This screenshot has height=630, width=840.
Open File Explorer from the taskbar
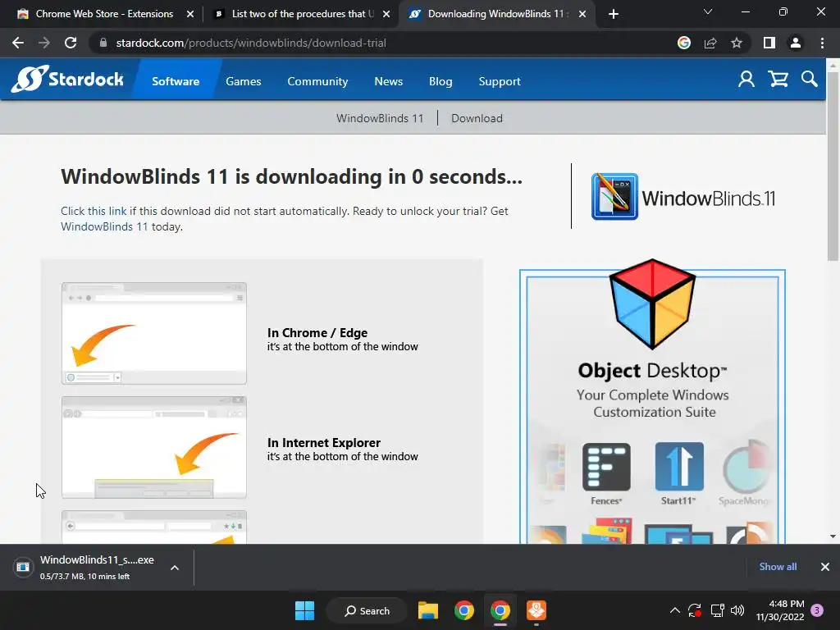[428, 610]
